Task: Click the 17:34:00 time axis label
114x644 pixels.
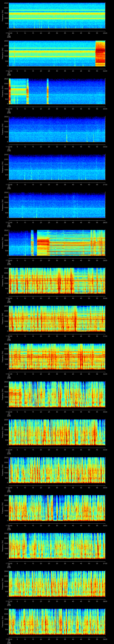Action: (9, 487)
